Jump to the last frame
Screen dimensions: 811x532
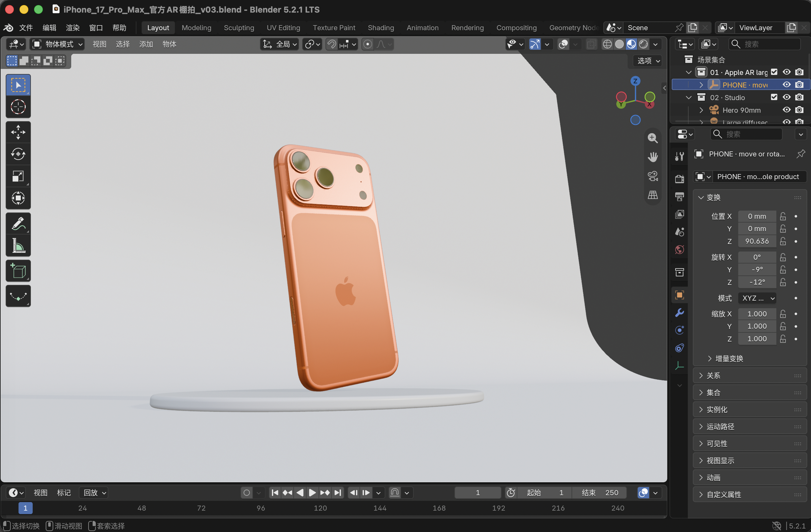(x=337, y=493)
